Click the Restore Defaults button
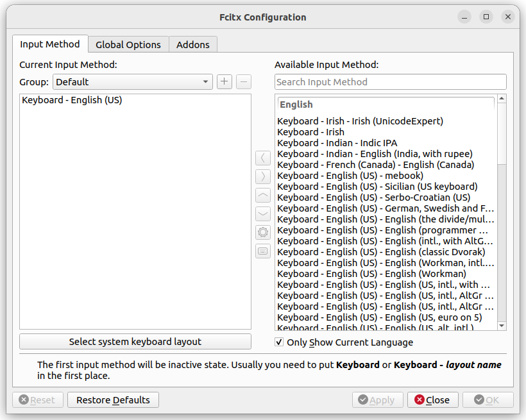 (x=113, y=400)
